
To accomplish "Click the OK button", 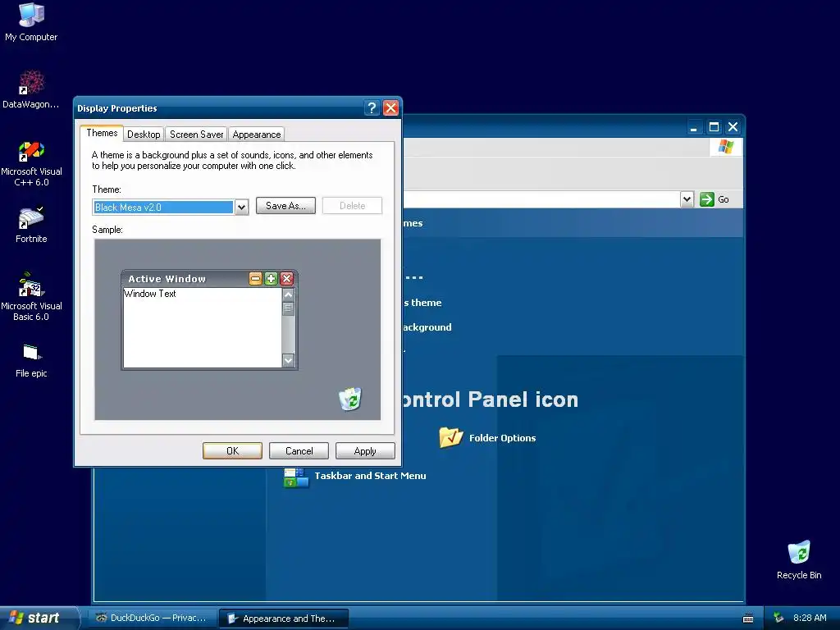I will (x=232, y=451).
